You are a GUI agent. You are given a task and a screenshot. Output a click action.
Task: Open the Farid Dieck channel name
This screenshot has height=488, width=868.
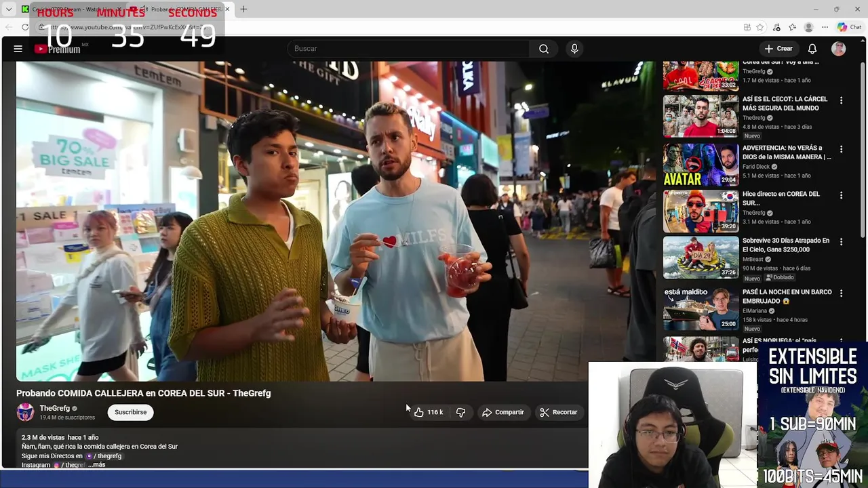(756, 167)
